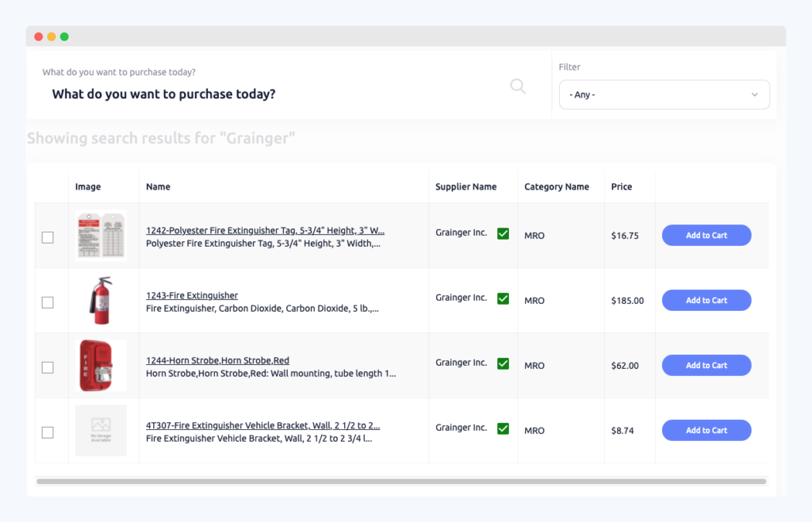
Task: Add the Fire Extinguisher to cart
Action: 706,300
